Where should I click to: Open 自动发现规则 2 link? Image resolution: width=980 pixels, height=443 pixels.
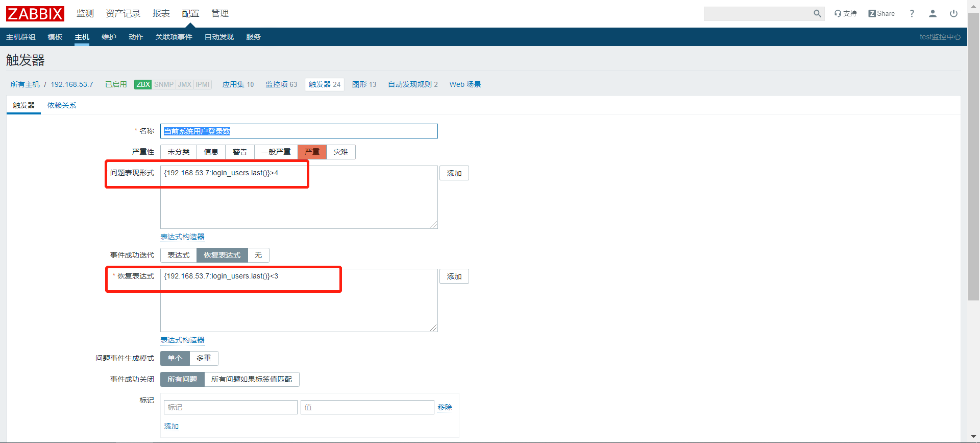point(413,84)
